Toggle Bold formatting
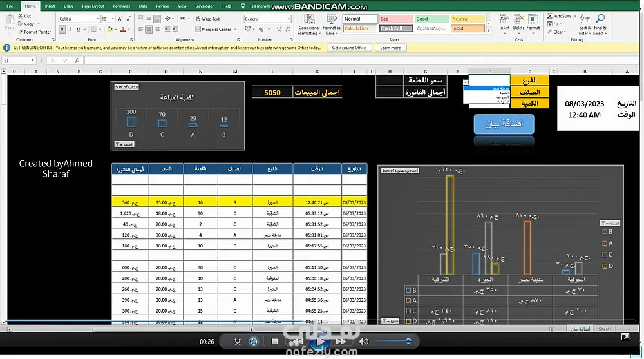 click(62, 29)
